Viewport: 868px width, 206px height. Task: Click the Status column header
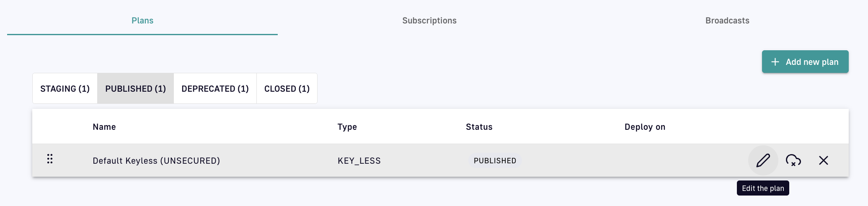(479, 127)
